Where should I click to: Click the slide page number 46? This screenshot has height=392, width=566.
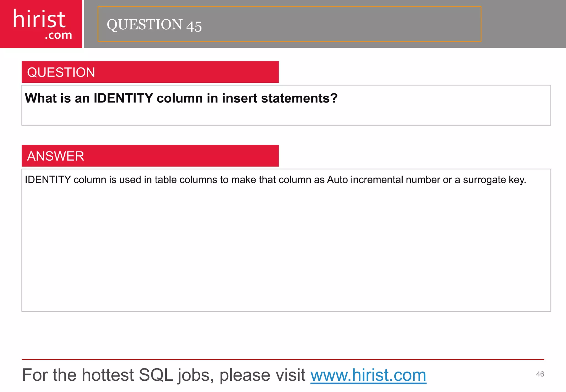[x=540, y=374]
